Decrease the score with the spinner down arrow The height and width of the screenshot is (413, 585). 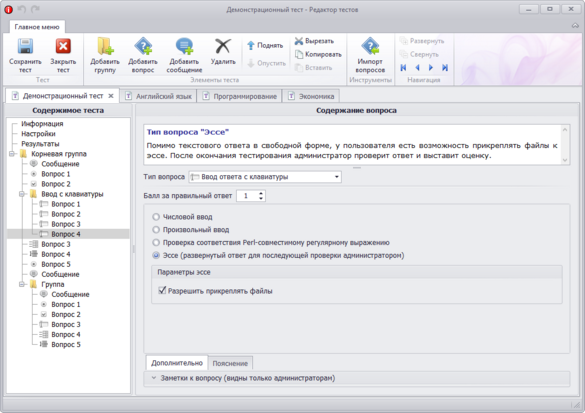[261, 198]
